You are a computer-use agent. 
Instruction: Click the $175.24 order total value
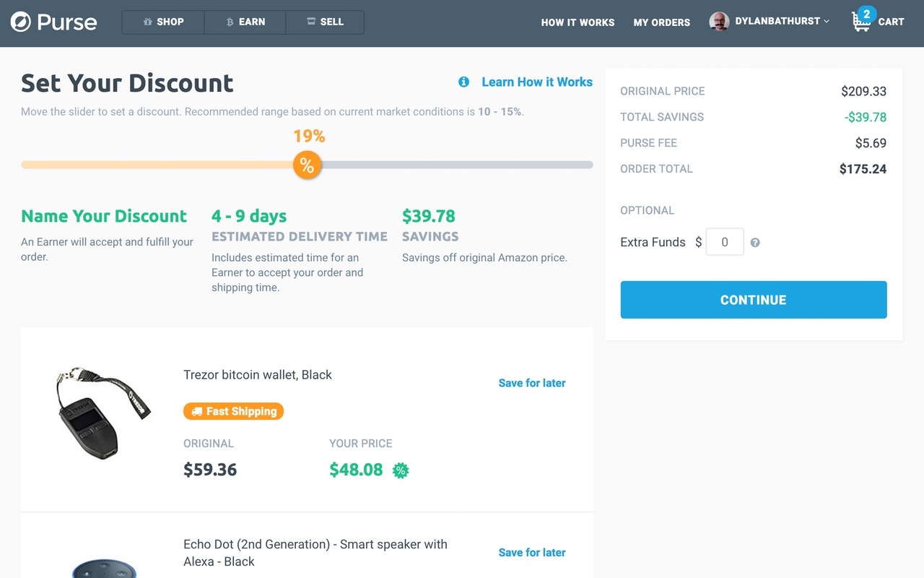point(863,169)
